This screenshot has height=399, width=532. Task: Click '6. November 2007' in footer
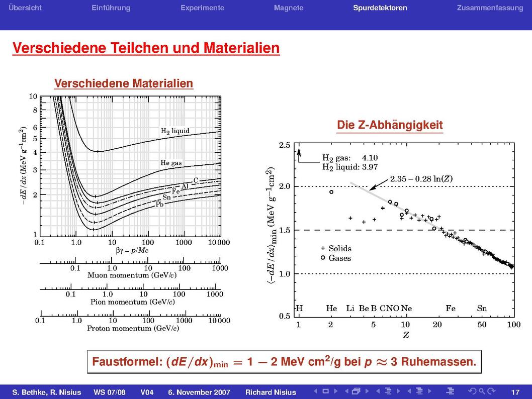199,392
